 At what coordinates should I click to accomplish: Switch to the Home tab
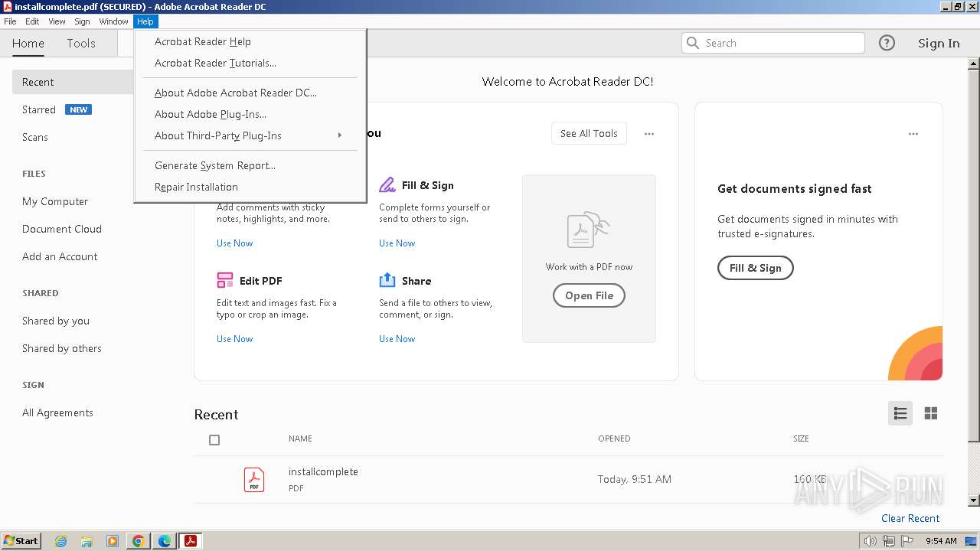pos(28,44)
